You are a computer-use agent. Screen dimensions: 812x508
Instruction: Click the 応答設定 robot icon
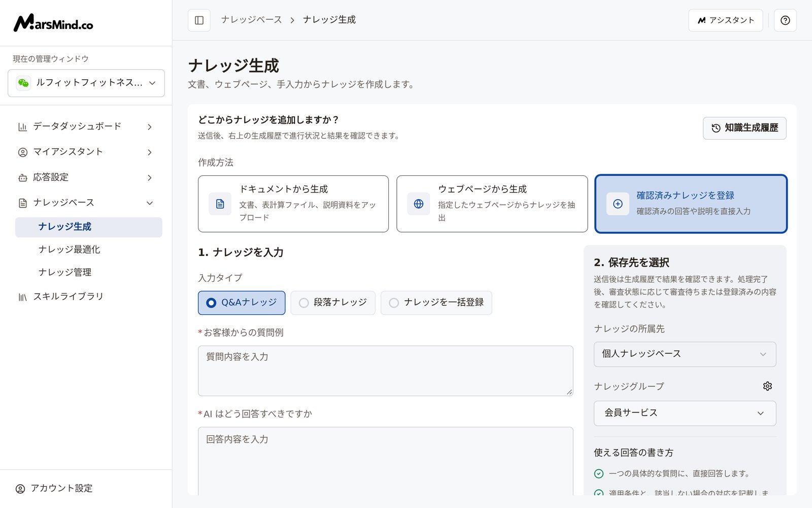pyautogui.click(x=22, y=178)
